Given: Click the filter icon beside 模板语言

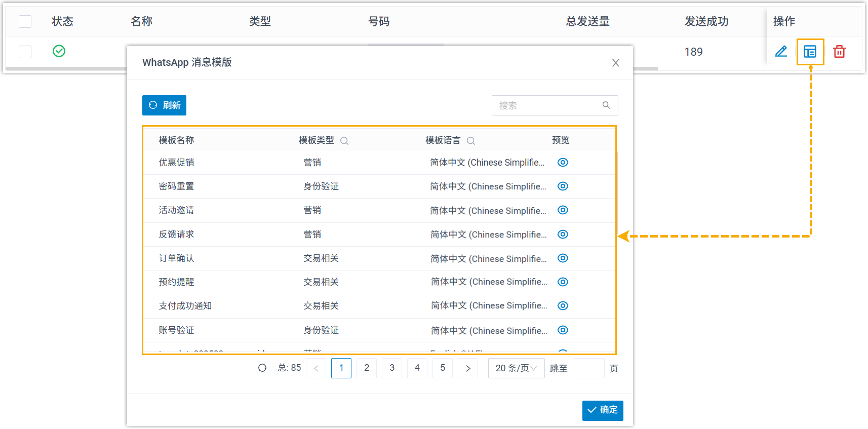Looking at the screenshot, I should (471, 141).
